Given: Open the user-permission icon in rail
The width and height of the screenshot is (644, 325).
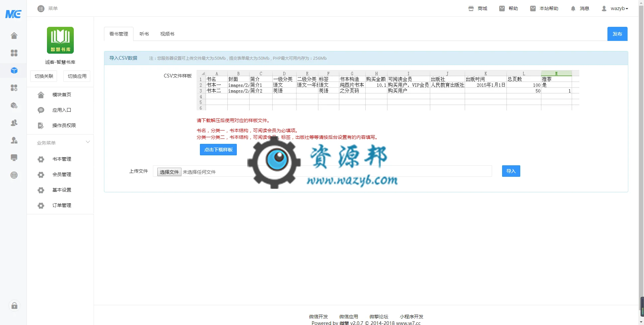Looking at the screenshot, I should tap(14, 140).
